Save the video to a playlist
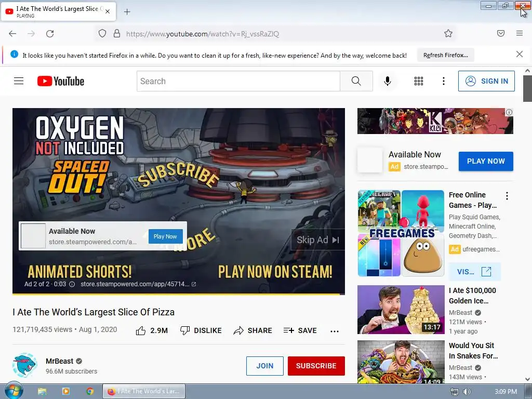 tap(300, 330)
